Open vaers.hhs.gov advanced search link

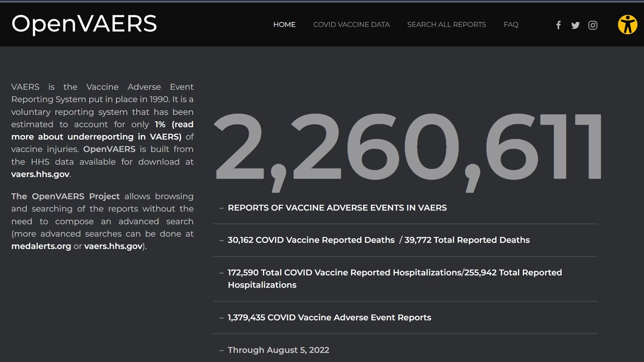tap(113, 246)
